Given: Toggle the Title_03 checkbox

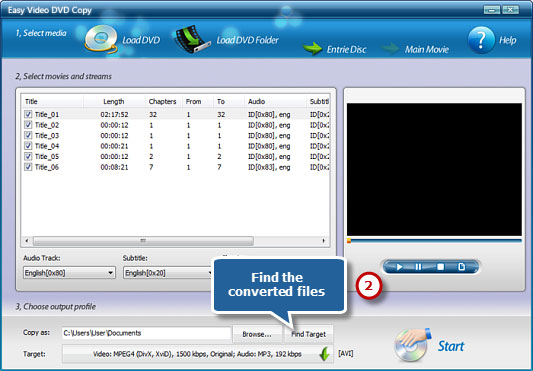Looking at the screenshot, I should [28, 135].
